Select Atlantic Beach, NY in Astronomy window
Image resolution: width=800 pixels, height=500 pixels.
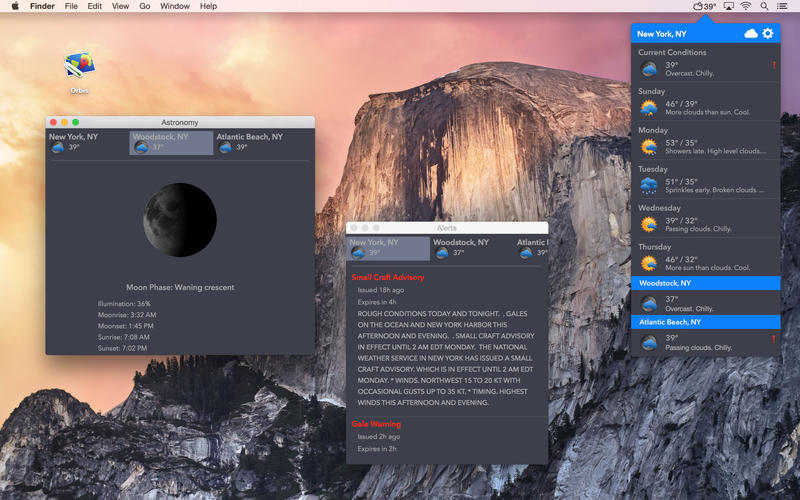(250, 142)
